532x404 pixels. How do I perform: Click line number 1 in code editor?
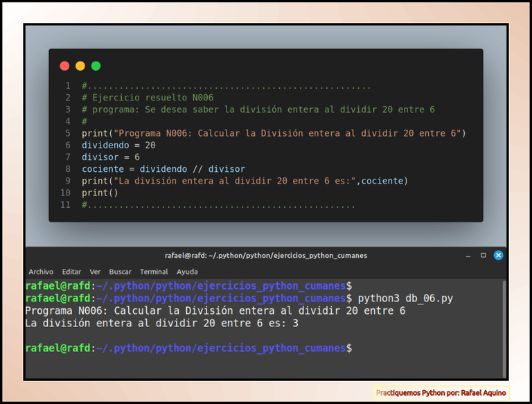68,86
